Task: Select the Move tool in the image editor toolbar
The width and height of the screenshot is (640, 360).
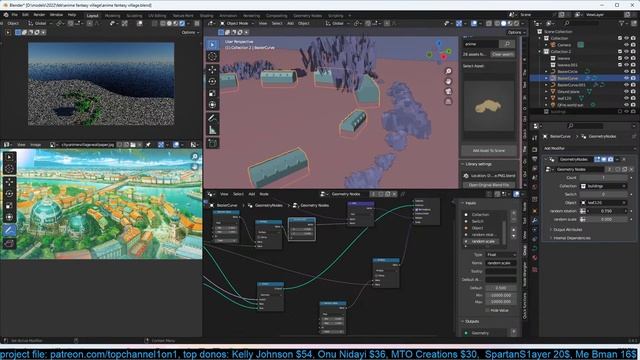Action: [x=9, y=181]
